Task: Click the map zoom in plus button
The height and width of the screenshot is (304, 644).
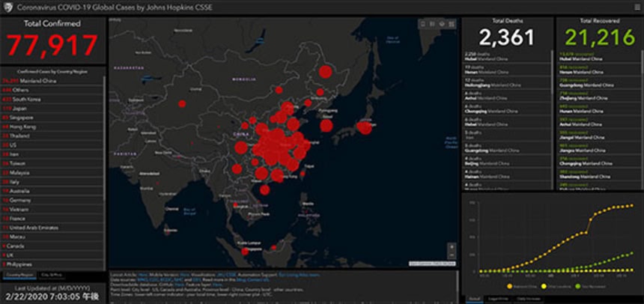Action: (x=451, y=246)
